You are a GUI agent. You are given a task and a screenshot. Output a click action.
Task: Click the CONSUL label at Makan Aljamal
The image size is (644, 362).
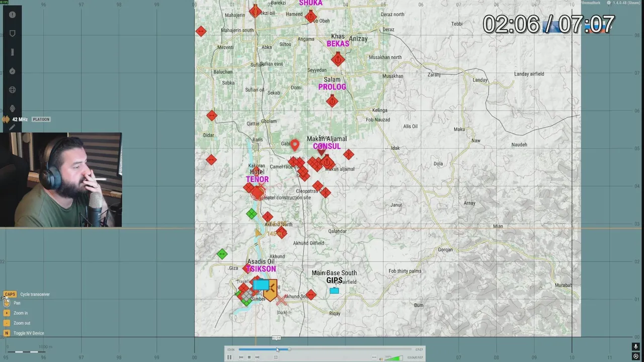(327, 146)
